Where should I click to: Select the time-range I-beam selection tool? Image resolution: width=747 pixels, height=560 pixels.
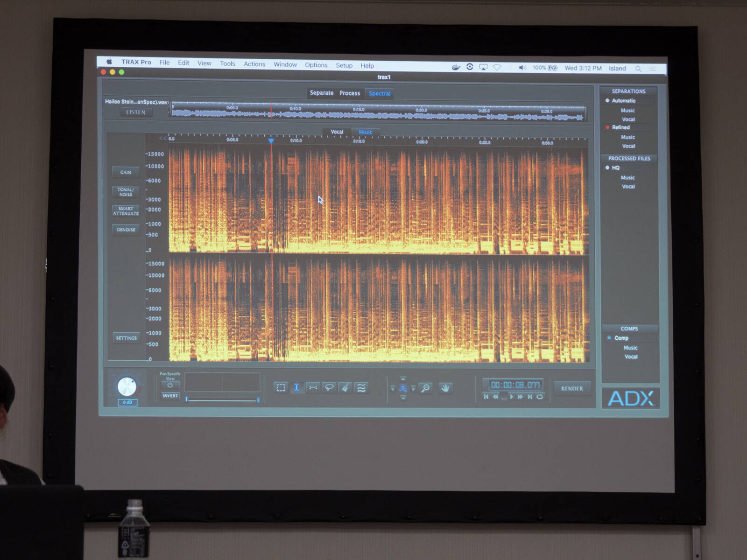(x=296, y=387)
